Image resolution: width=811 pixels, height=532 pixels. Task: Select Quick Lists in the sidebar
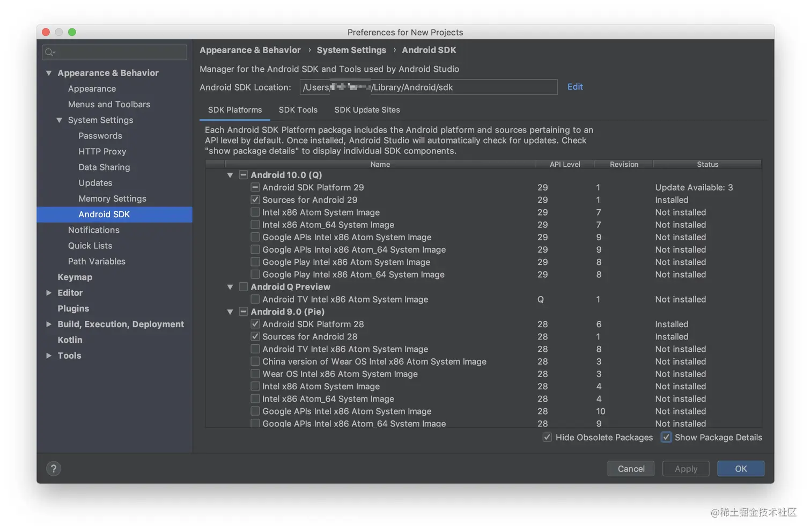(90, 246)
